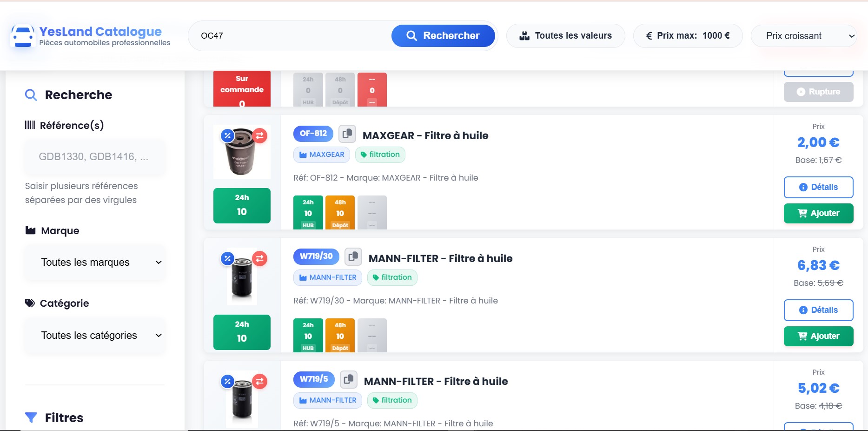Open the MANN-FILTER W719/30 product image
Screen dimensions: 868x431
pos(242,277)
